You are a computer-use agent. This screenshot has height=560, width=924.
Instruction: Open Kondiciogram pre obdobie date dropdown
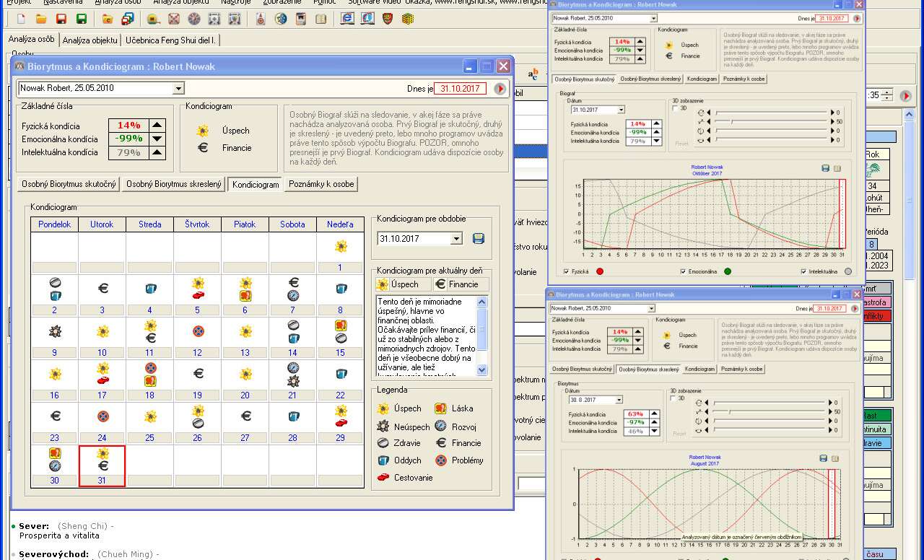pyautogui.click(x=456, y=239)
